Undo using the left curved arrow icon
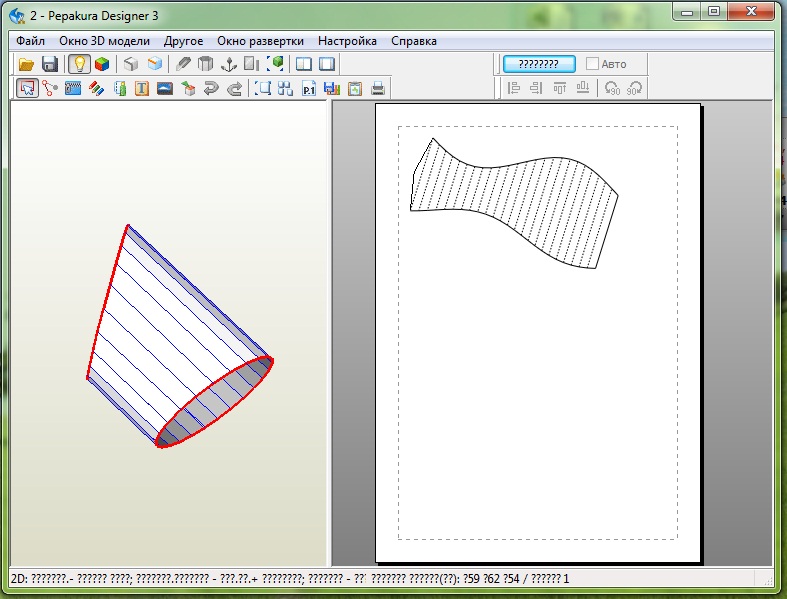 [211, 89]
